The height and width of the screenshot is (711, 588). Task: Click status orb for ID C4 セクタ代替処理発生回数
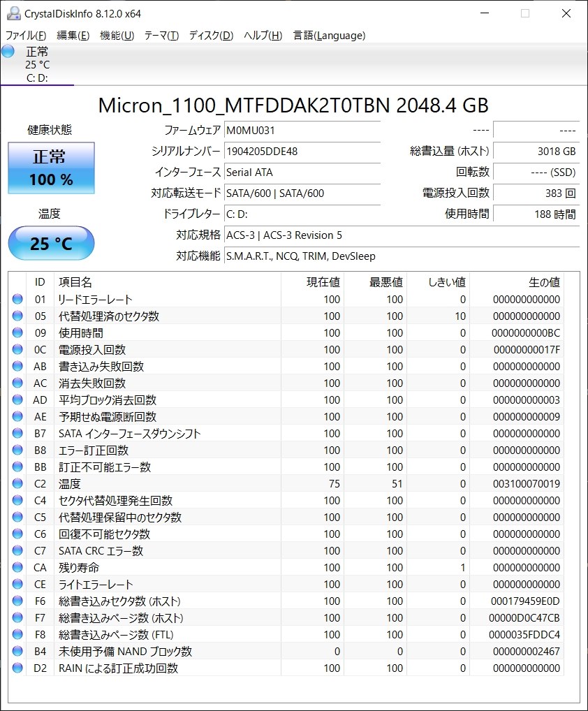point(17,501)
